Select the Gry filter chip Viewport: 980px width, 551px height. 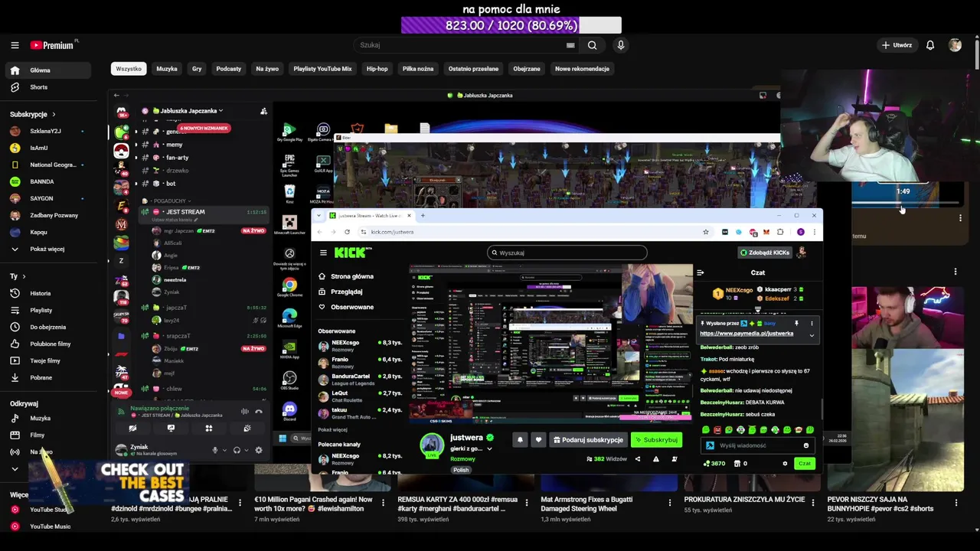tap(197, 69)
